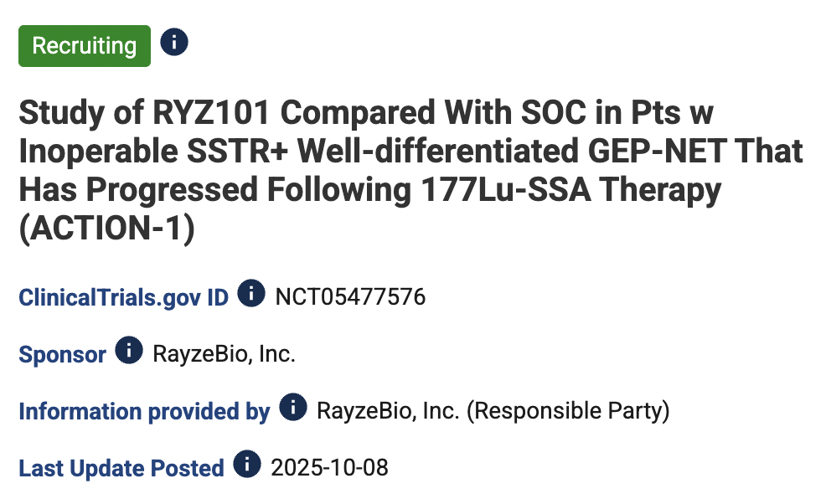Screen dimensions: 826x504
Task: Click RayzeBio, Inc. in the Information provided row
Action: click(x=387, y=411)
